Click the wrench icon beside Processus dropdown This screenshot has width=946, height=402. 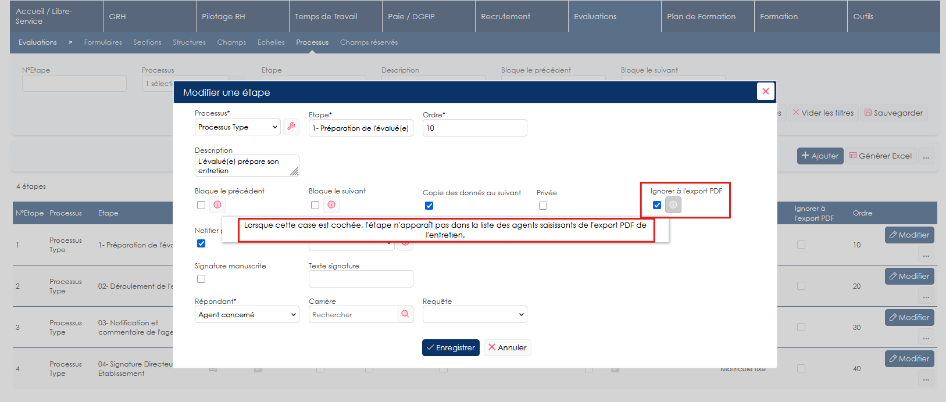[291, 127]
